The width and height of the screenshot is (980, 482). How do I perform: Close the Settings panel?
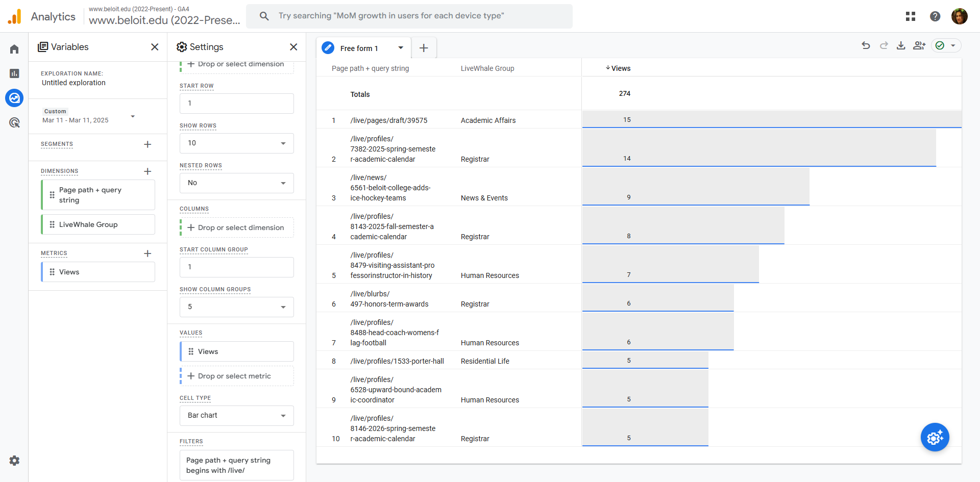pyautogui.click(x=293, y=47)
